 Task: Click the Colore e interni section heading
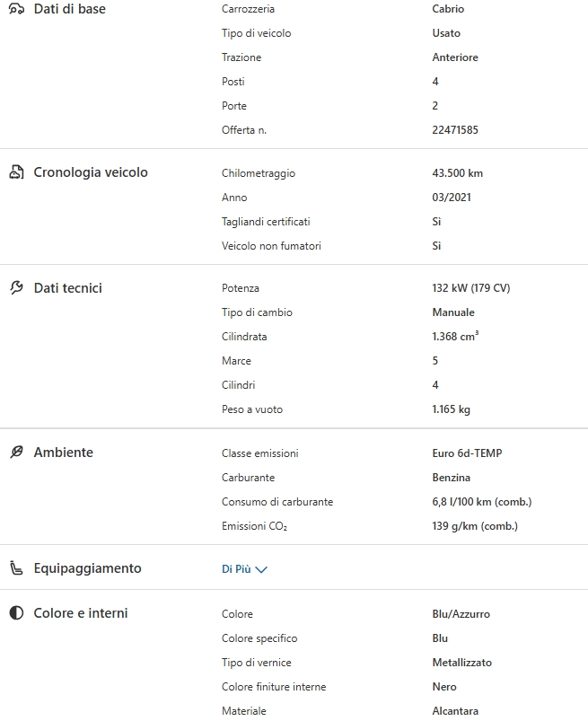pyautogui.click(x=81, y=613)
